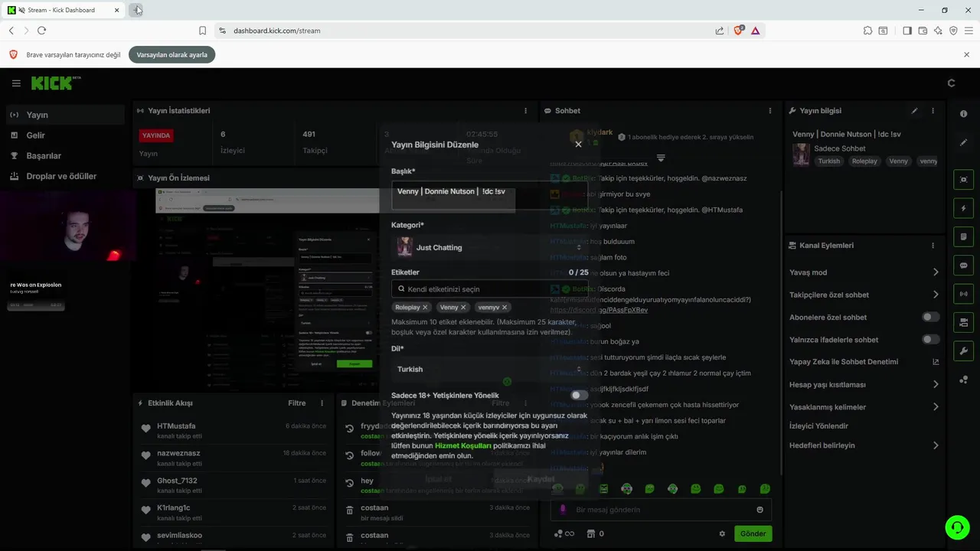
Task: Click HTMustafa in Etkinlik Akışı
Action: 176,426
